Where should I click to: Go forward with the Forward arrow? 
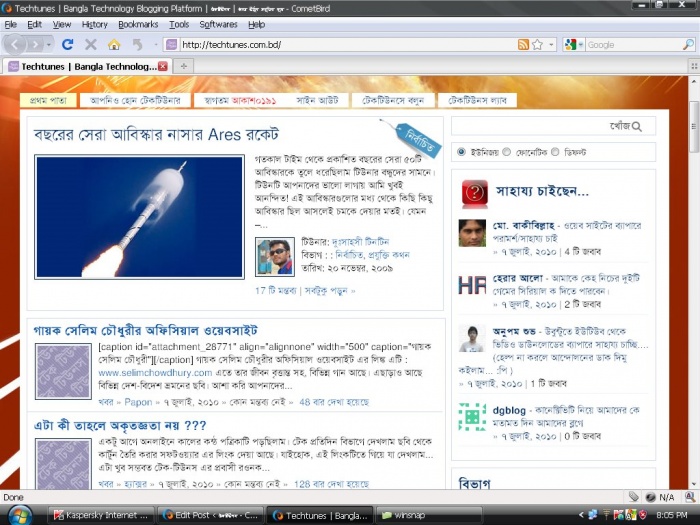coord(35,44)
